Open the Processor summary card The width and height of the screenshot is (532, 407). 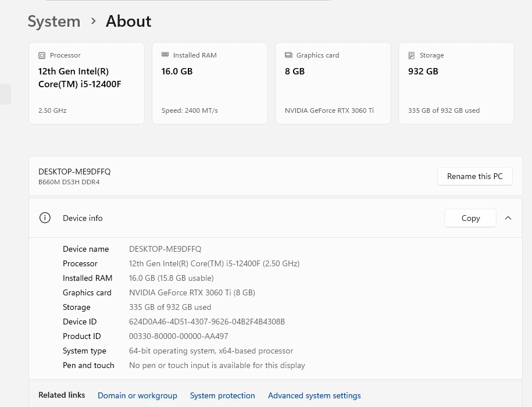(x=87, y=83)
